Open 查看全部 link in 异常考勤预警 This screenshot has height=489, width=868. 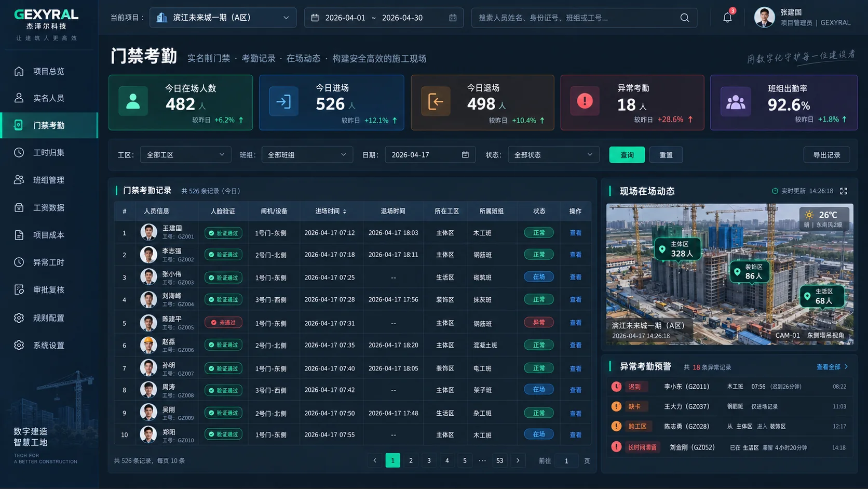coord(832,367)
